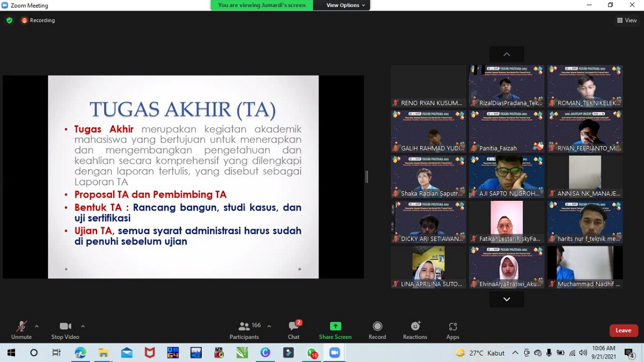Viewport: 644px width, 362px height.
Task: Click the Share Screen button
Action: [335, 329]
